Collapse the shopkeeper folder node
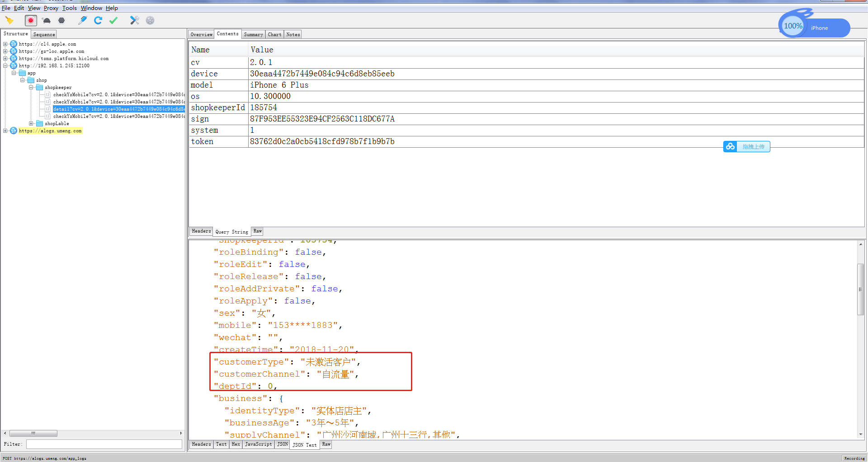Image resolution: width=868 pixels, height=462 pixels. click(x=31, y=87)
